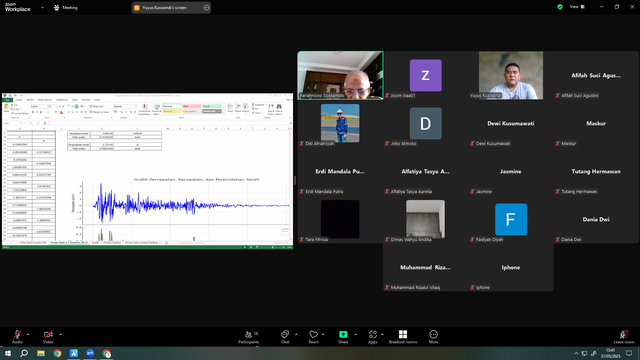
Task: Expand the Chat options caret
Action: 296,334
